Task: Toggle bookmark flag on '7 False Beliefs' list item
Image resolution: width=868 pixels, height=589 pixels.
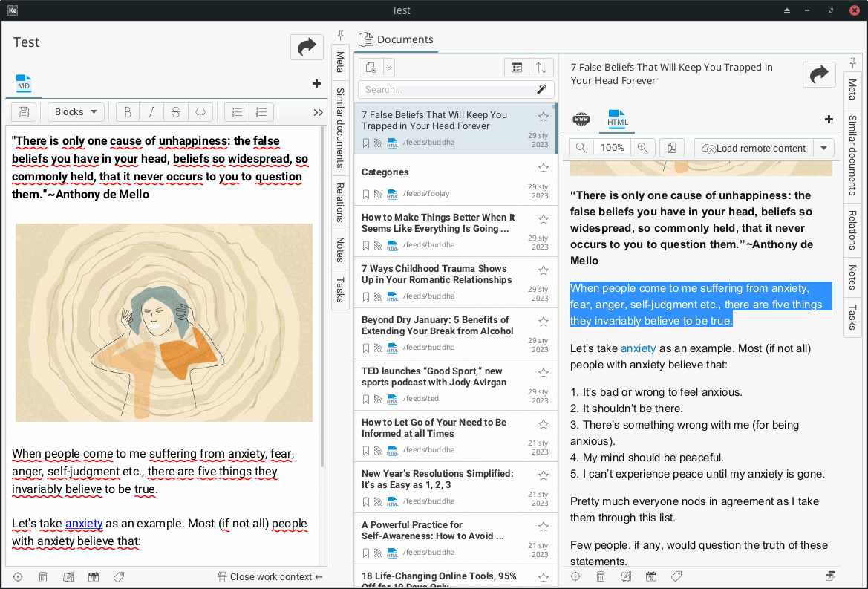Action: click(x=366, y=143)
